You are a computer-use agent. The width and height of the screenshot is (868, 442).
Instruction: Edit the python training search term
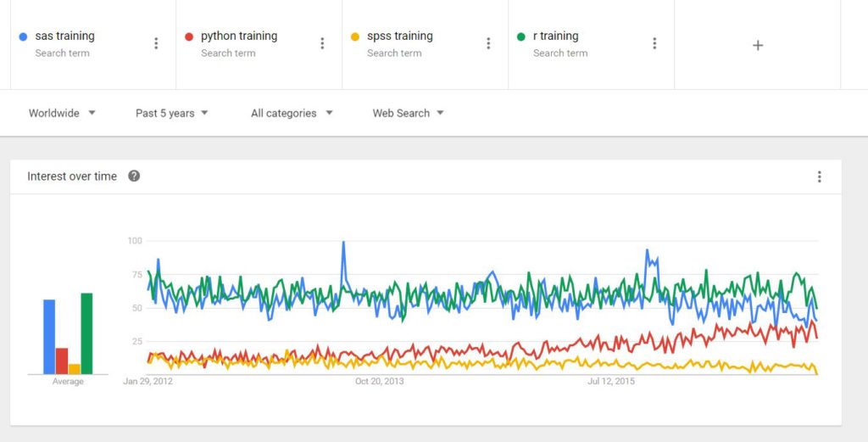pos(239,36)
